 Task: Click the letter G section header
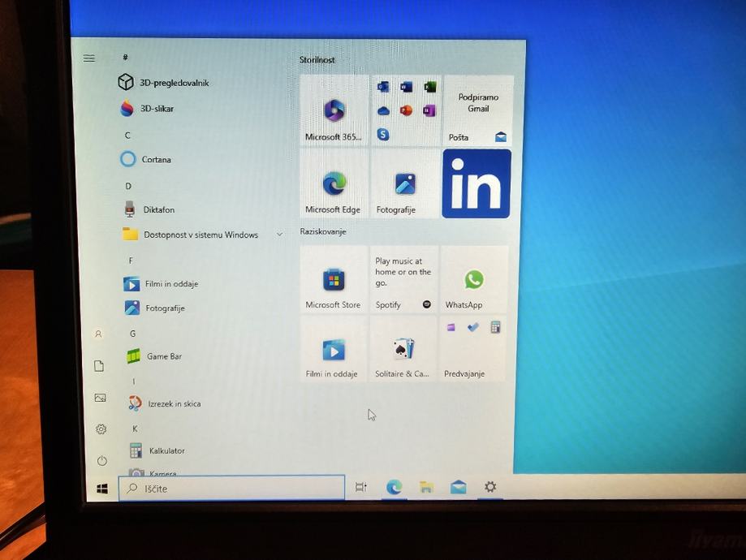(133, 334)
